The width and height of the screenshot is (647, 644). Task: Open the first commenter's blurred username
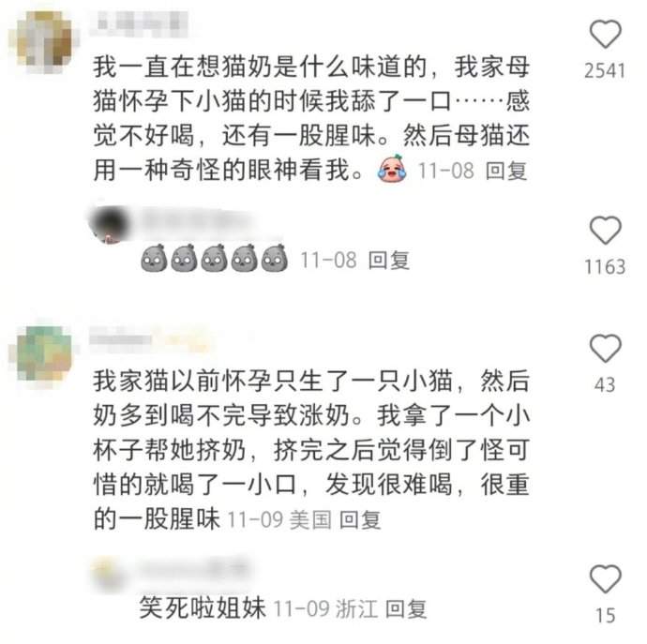coord(141,22)
